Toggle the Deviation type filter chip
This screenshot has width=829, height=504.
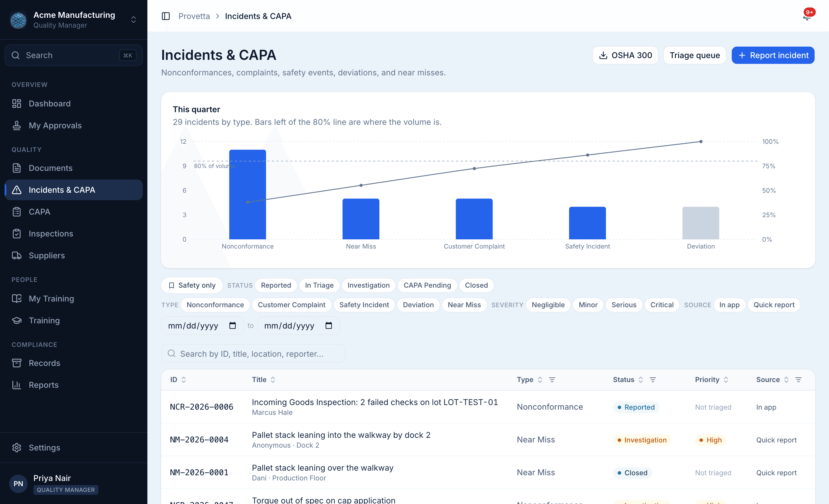pyautogui.click(x=418, y=305)
